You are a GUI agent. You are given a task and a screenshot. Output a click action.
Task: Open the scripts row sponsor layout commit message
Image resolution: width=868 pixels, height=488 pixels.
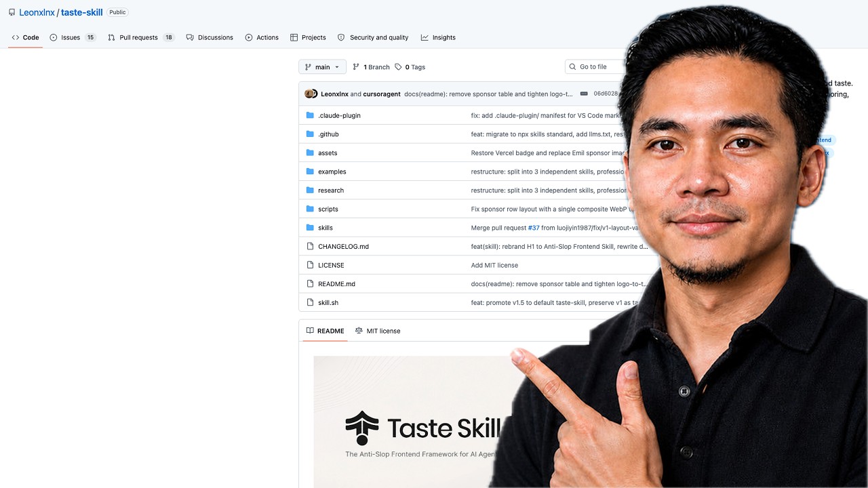(553, 209)
